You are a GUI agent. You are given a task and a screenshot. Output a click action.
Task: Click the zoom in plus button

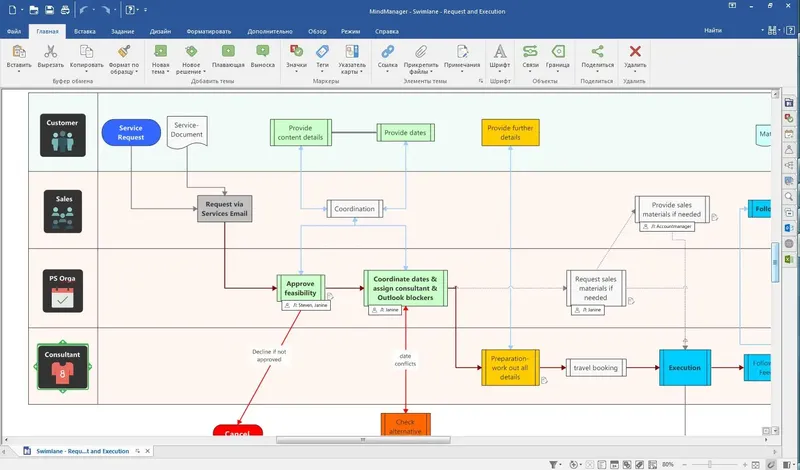pos(745,464)
